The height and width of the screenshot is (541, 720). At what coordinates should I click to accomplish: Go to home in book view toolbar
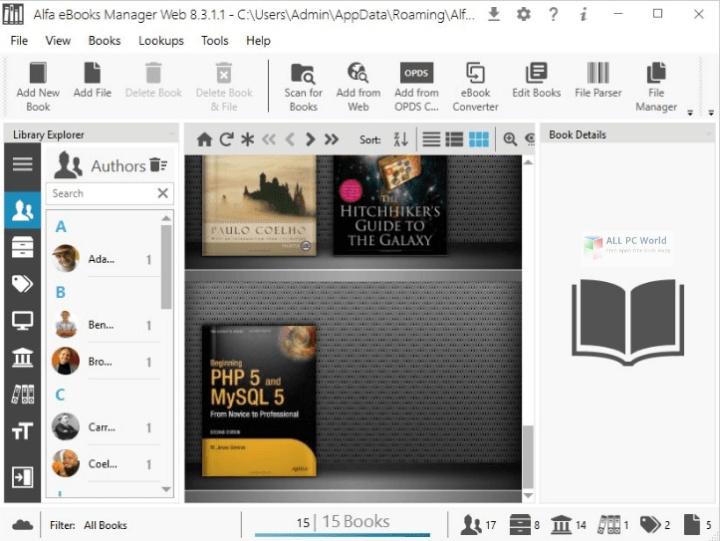tap(204, 139)
